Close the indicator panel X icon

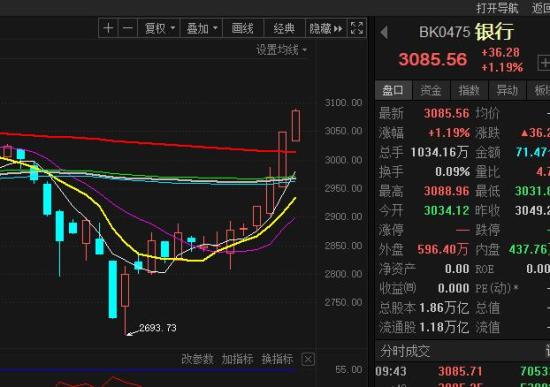(308, 359)
